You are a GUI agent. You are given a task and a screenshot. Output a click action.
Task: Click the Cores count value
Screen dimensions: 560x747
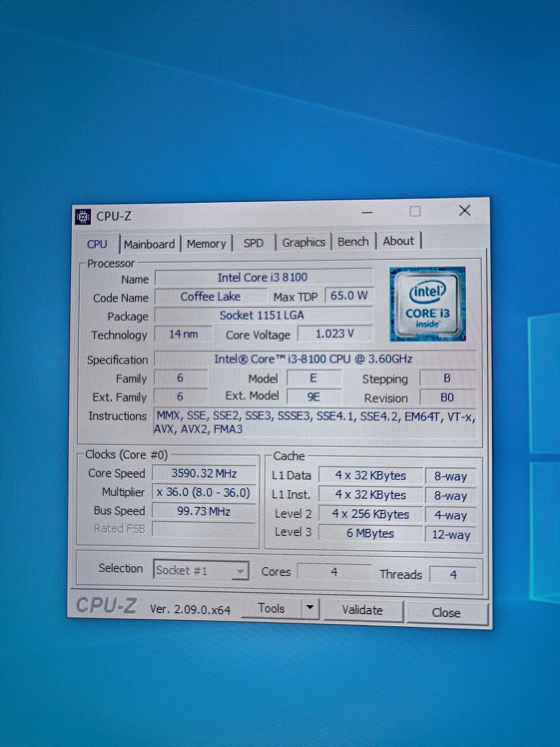pos(335,572)
